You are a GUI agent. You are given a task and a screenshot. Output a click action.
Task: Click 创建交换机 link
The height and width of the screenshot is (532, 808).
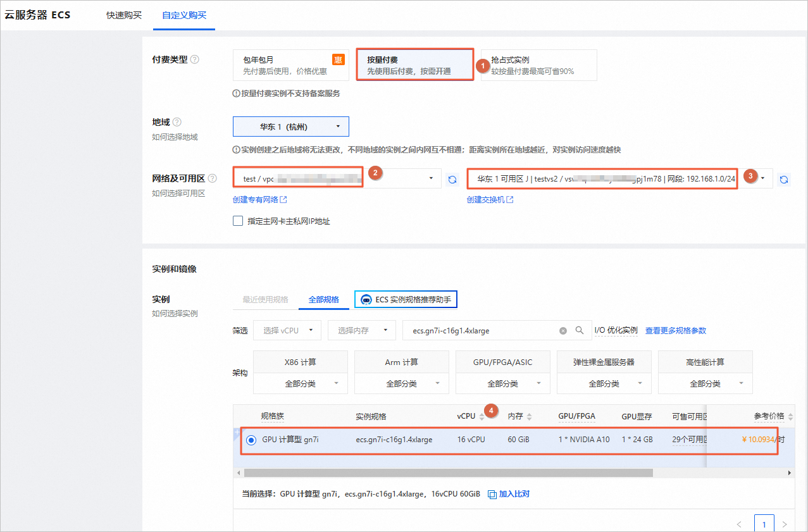(x=486, y=200)
